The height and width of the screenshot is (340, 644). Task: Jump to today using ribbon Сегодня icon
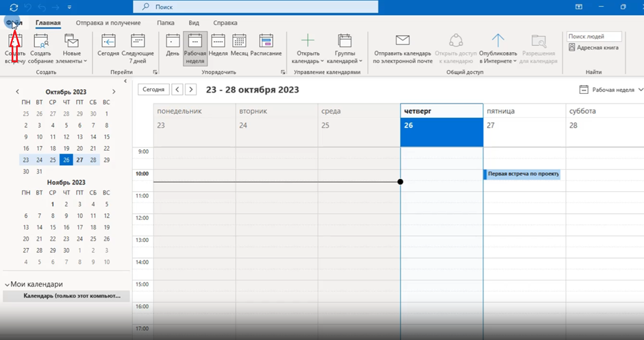[108, 48]
